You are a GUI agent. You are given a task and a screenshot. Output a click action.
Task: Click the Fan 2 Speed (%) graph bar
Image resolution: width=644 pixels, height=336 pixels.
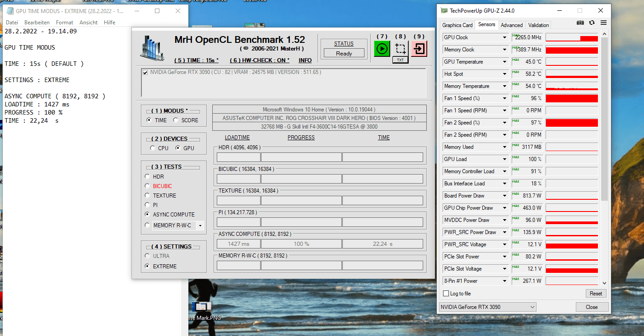point(572,123)
